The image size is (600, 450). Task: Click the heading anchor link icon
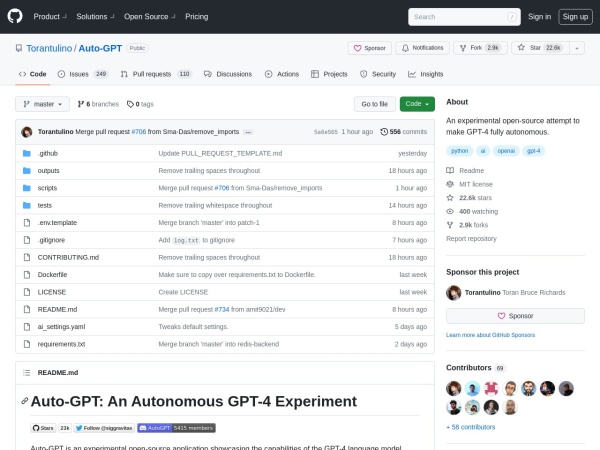pyautogui.click(x=24, y=402)
